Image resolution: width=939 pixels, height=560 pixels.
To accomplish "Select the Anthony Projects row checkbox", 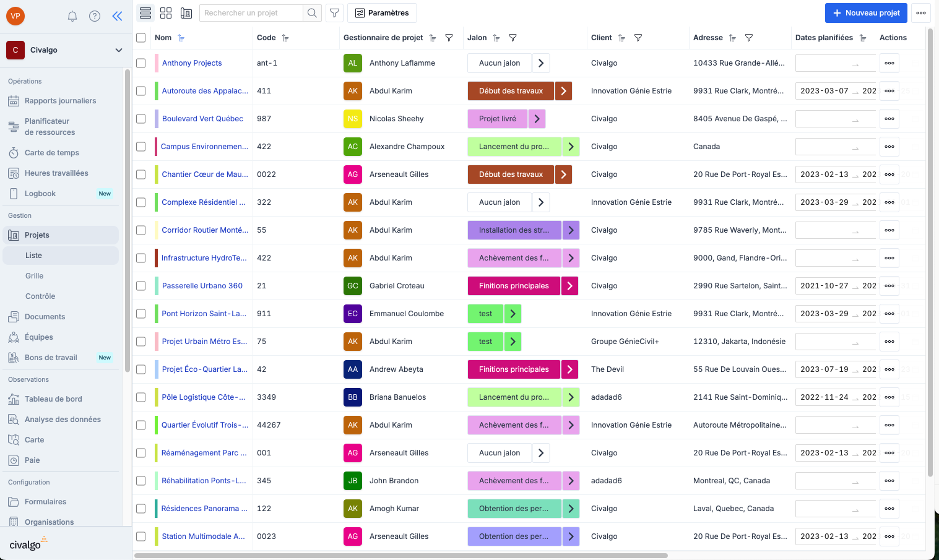I will pos(141,63).
